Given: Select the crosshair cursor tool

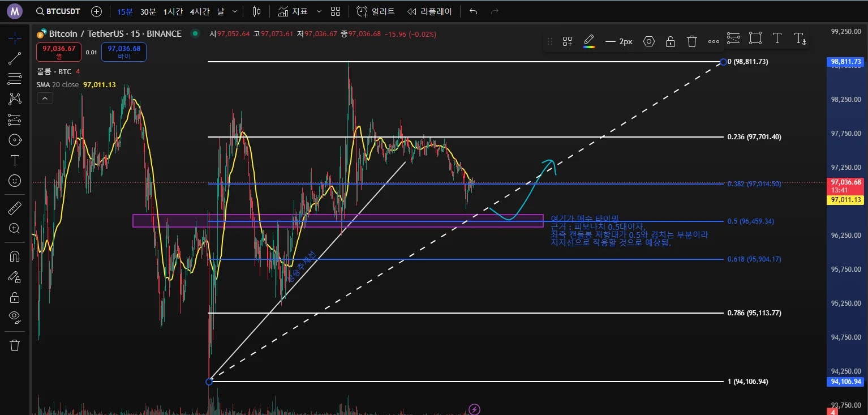Looking at the screenshot, I should point(15,37).
